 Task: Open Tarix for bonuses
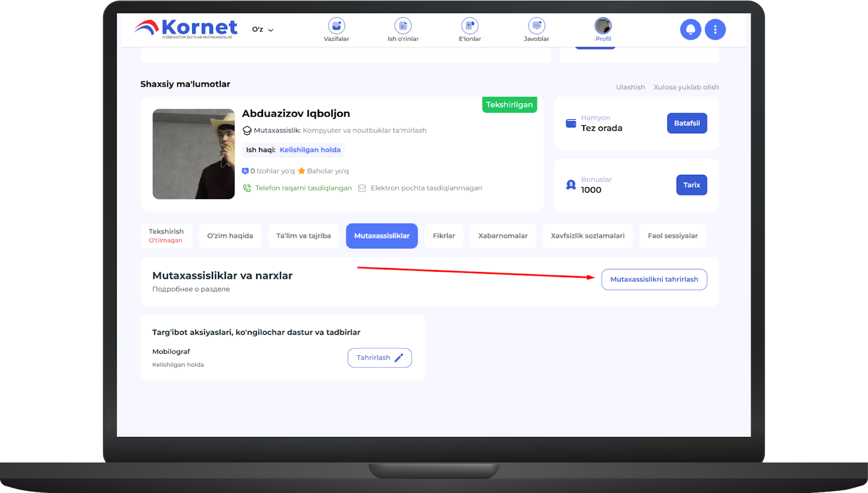691,185
